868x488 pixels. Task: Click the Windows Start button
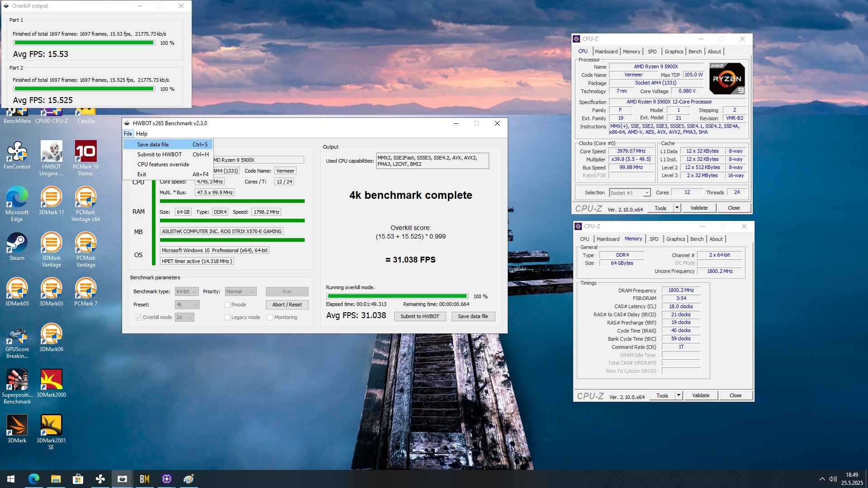point(11,479)
